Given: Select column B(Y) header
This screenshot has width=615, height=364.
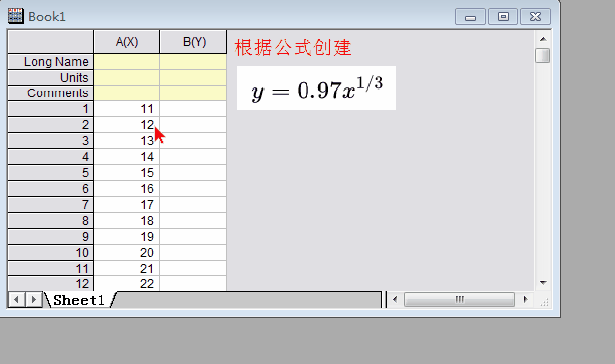Looking at the screenshot, I should (x=194, y=42).
